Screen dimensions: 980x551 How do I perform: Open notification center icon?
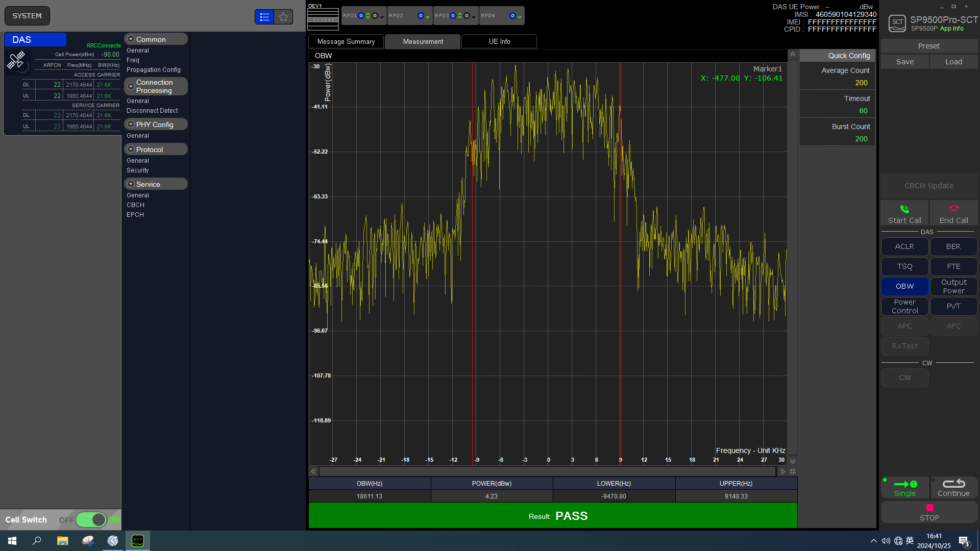964,541
